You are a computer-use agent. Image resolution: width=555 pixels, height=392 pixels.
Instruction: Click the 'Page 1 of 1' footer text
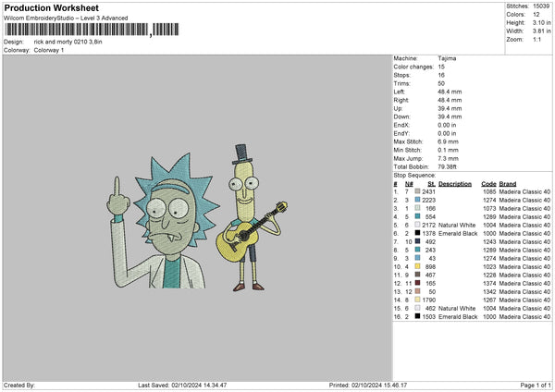coord(536,385)
